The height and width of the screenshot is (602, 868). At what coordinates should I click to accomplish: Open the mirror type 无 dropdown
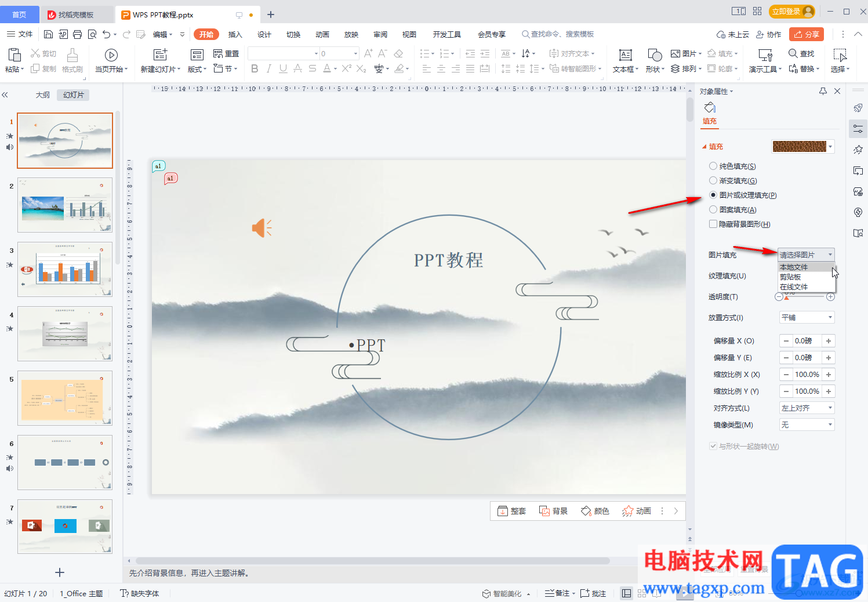point(807,425)
